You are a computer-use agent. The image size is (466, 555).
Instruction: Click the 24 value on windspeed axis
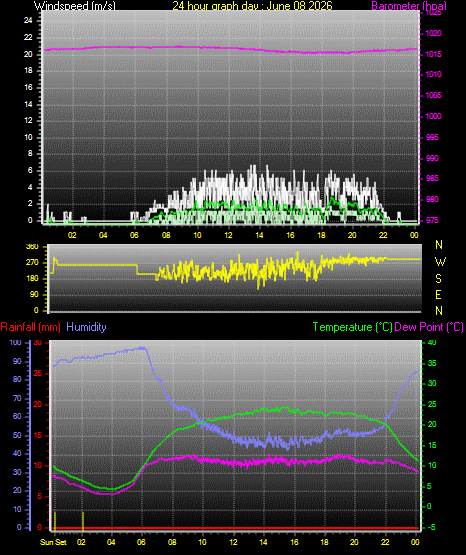[28, 21]
